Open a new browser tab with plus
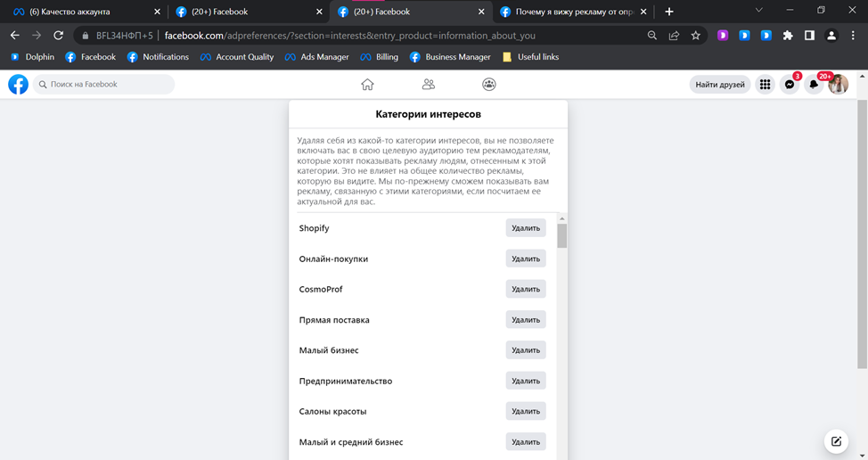The image size is (868, 460). 668,12
